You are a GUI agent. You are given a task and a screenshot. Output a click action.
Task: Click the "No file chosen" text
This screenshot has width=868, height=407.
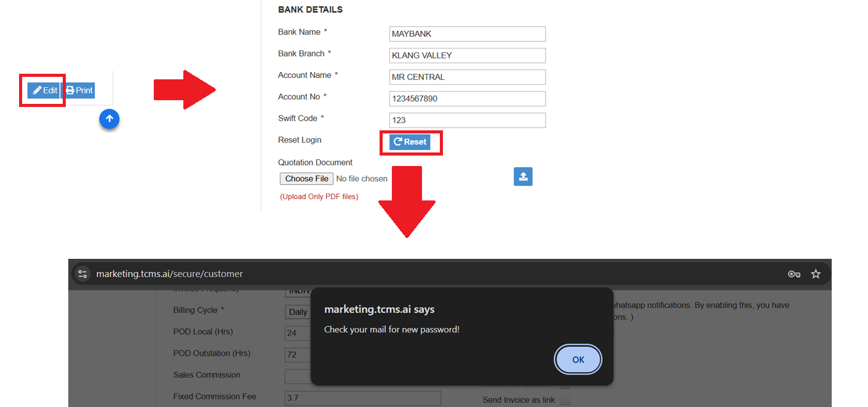362,179
